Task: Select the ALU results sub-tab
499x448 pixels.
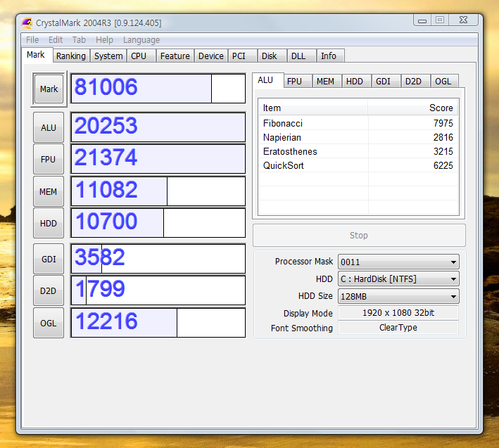Action: point(267,80)
